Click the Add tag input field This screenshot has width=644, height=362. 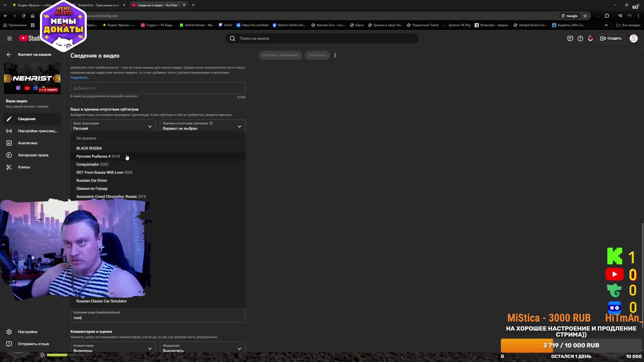click(x=158, y=88)
